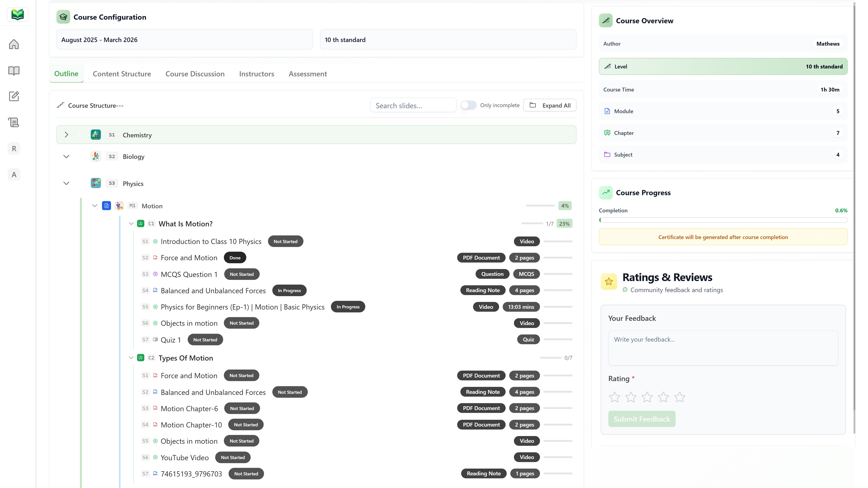The width and height of the screenshot is (868, 488).
Task: Collapse the Types Of Motion chapter
Action: click(x=131, y=358)
